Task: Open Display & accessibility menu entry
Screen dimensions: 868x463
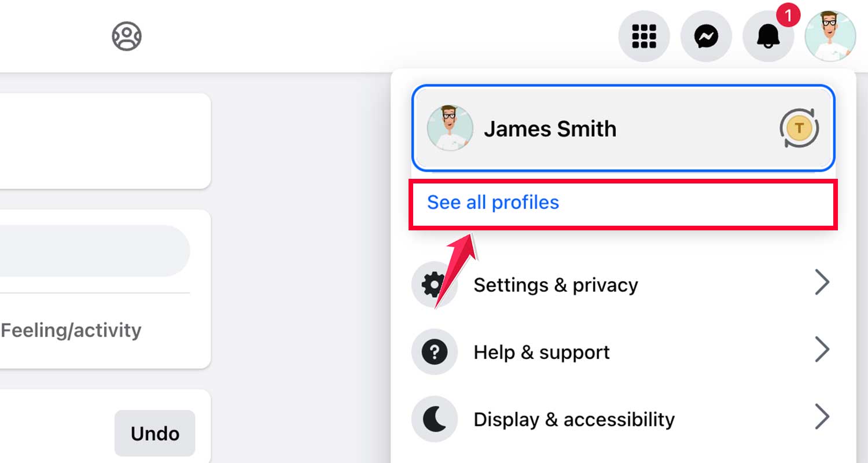Action: (574, 419)
